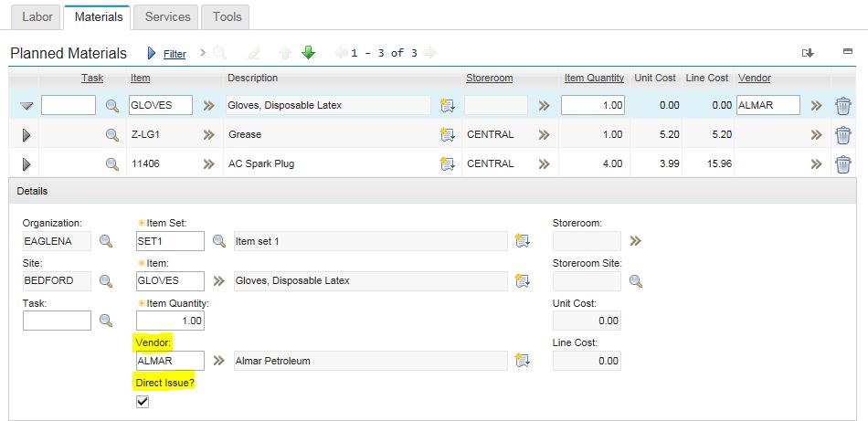868x421 pixels.
Task: Click trash icon for AC Spark Plug row
Action: tap(842, 164)
